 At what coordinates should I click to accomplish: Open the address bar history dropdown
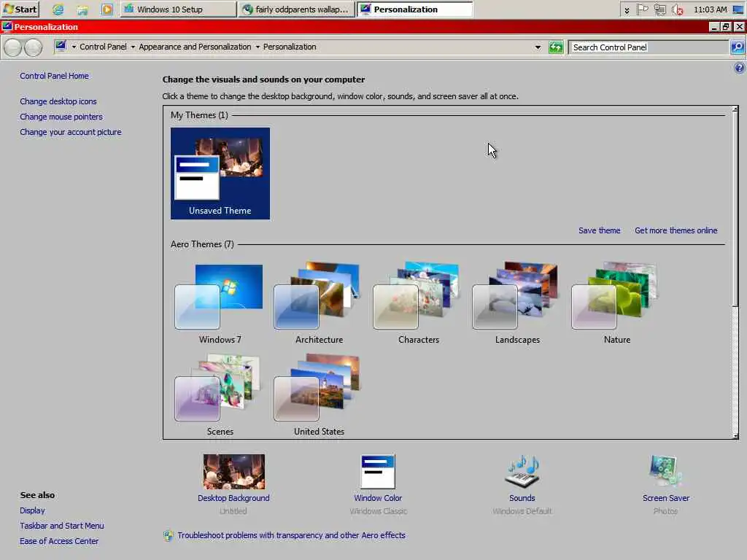pos(538,47)
